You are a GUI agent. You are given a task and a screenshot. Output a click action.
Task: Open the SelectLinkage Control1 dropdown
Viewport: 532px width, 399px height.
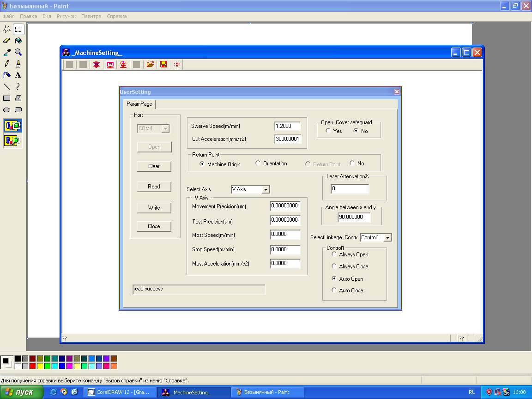[x=387, y=237]
